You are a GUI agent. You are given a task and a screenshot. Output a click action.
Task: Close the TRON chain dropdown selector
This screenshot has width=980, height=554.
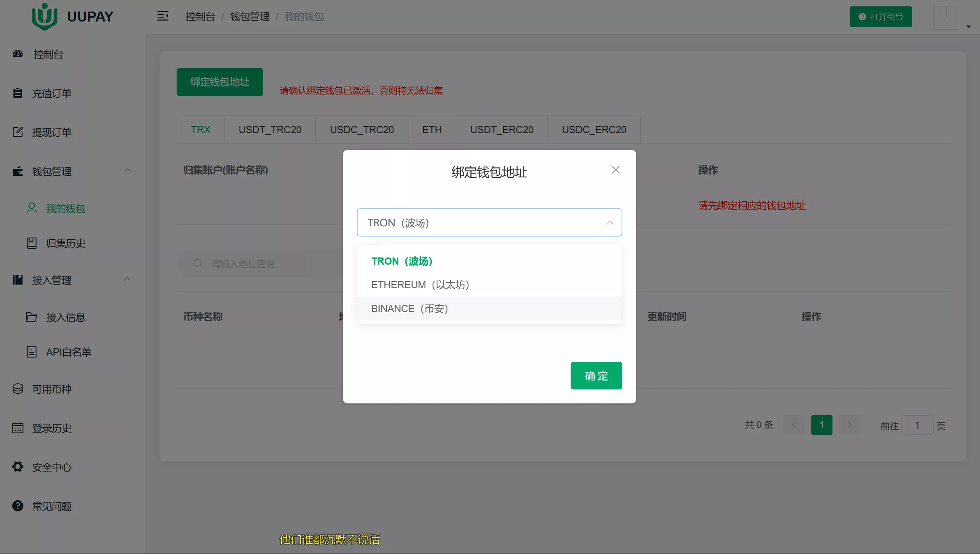coord(609,223)
